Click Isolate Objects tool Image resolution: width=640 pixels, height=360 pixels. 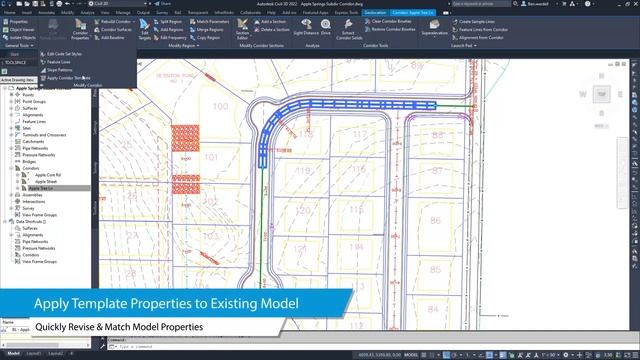(19, 38)
